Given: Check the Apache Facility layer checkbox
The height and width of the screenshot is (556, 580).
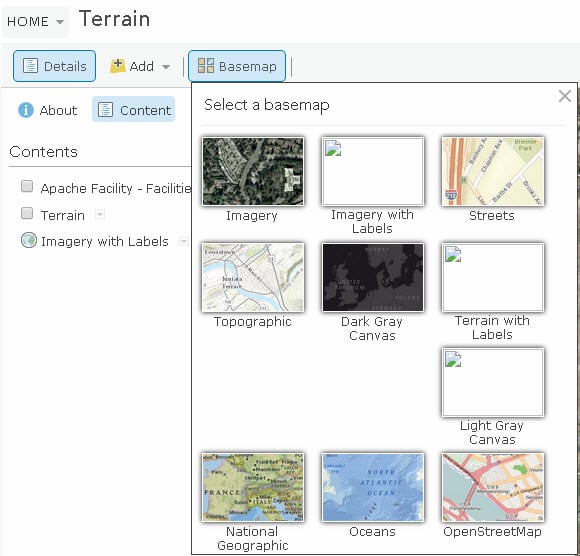Looking at the screenshot, I should [27, 186].
